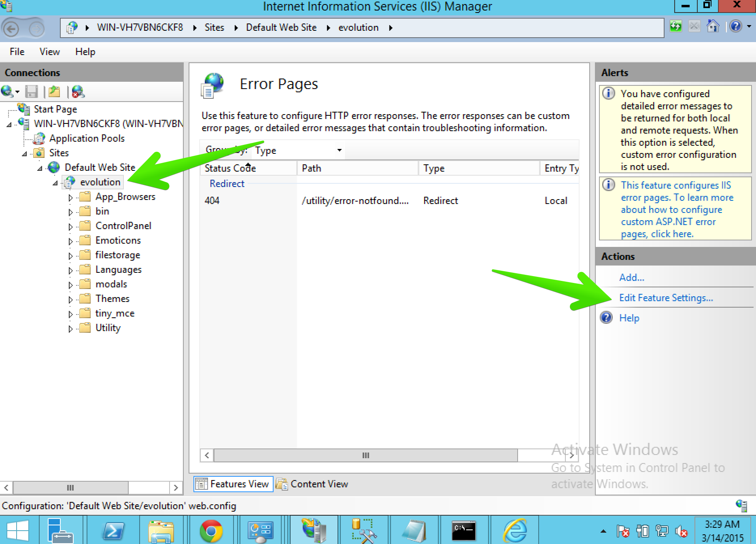756x544 pixels.
Task: Launch Internet Explorer from the taskbar
Action: (514, 530)
